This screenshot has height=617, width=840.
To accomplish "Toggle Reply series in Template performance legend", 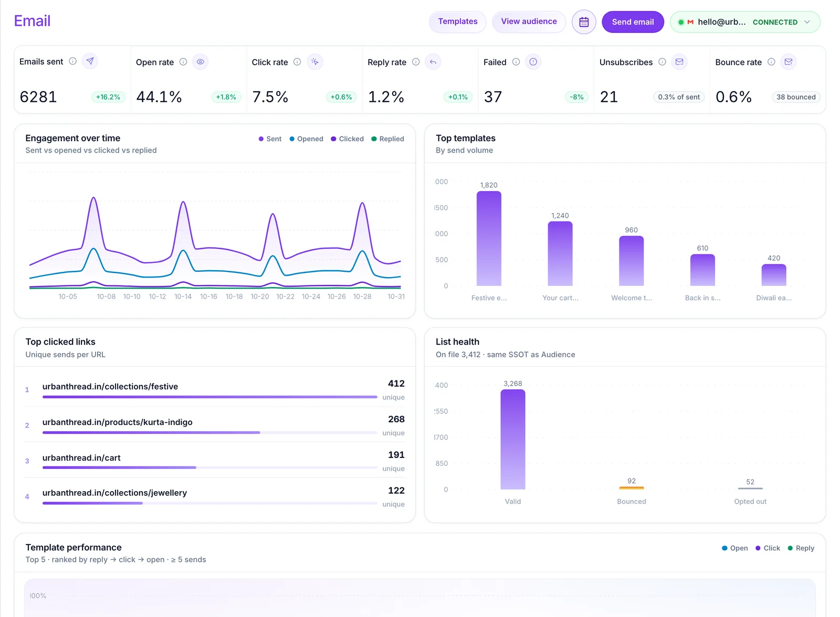I will (x=801, y=548).
